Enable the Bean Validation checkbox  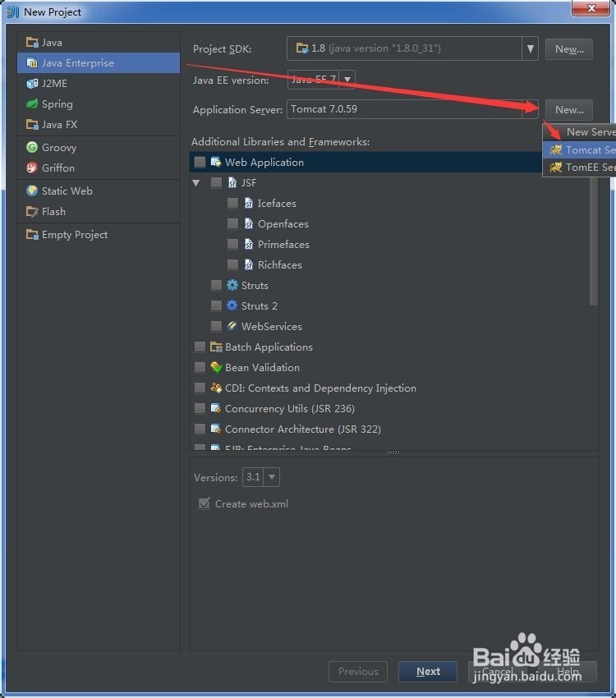(200, 367)
